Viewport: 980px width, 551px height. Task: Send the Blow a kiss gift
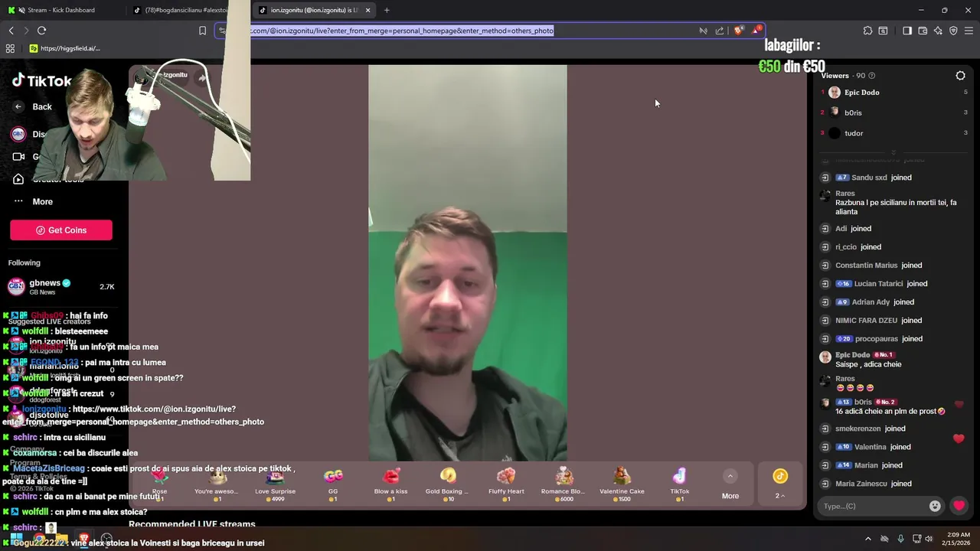390,483
